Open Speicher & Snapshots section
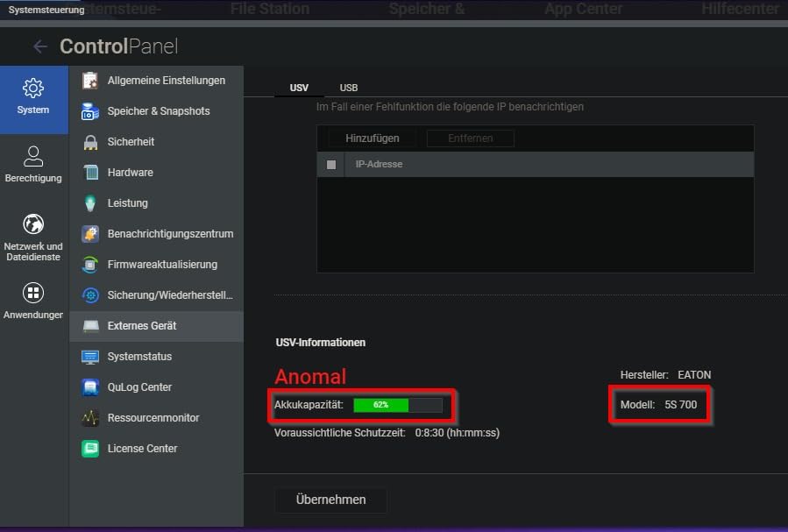This screenshot has height=532, width=788. (x=159, y=111)
